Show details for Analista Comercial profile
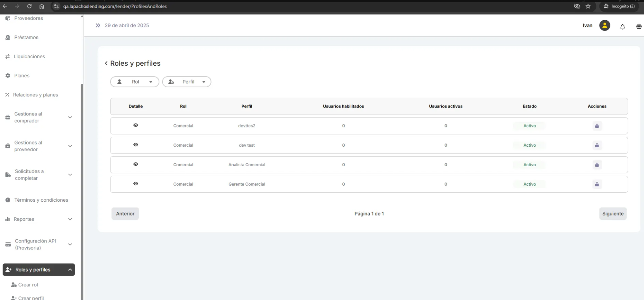This screenshot has height=300, width=644. (135, 164)
